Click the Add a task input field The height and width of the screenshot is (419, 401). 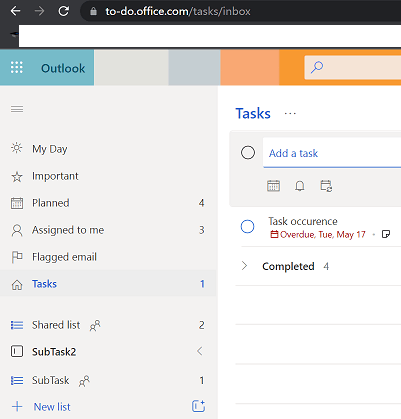332,153
